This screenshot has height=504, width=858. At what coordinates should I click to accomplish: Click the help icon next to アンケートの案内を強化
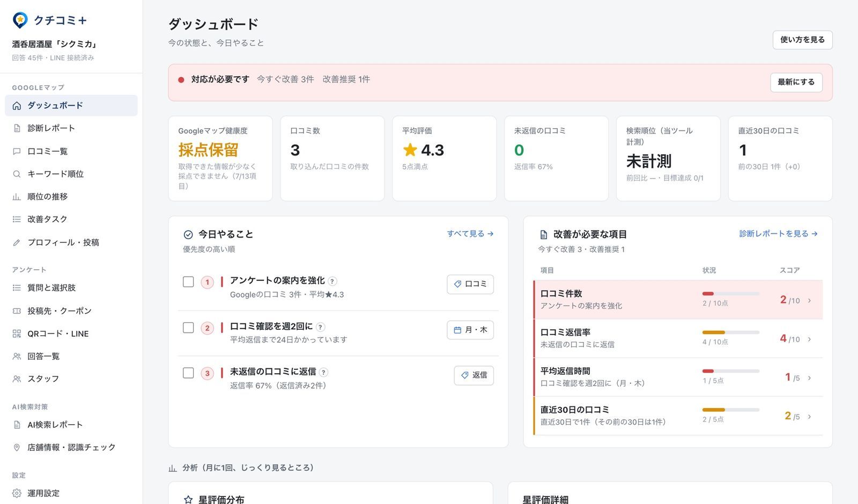click(332, 281)
